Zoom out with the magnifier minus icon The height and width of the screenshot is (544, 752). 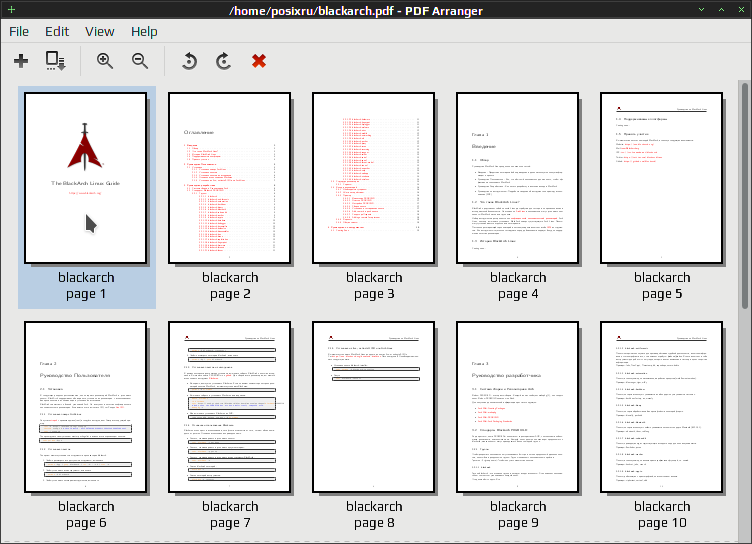click(x=140, y=61)
